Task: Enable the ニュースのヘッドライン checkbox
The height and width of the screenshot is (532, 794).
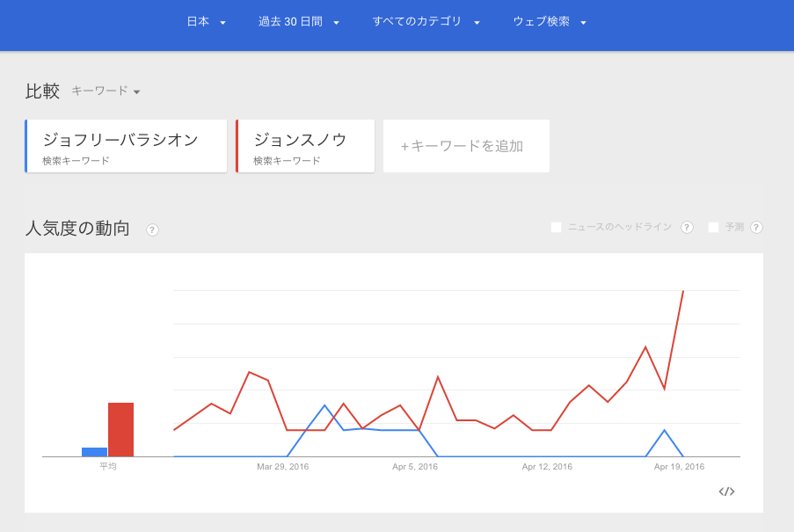Action: click(556, 227)
